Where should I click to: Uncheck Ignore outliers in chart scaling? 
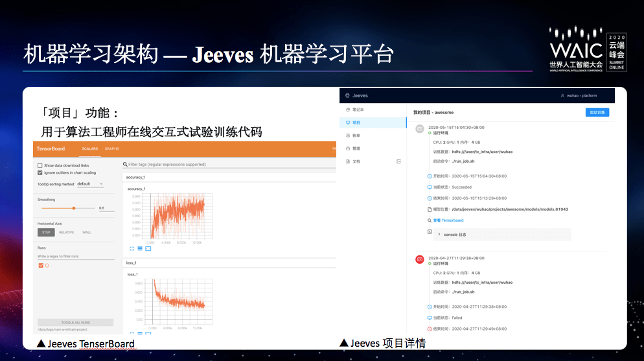coord(40,173)
